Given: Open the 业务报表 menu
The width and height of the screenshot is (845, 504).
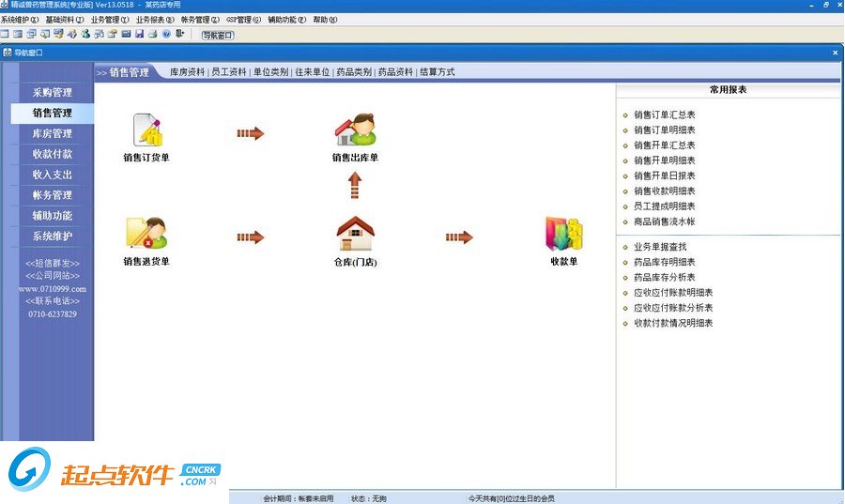Looking at the screenshot, I should (155, 20).
